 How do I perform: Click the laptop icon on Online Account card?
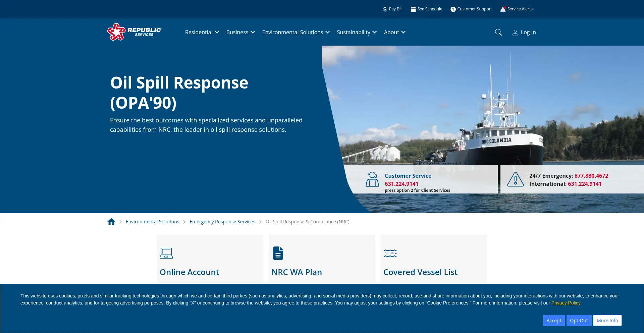pyautogui.click(x=166, y=253)
